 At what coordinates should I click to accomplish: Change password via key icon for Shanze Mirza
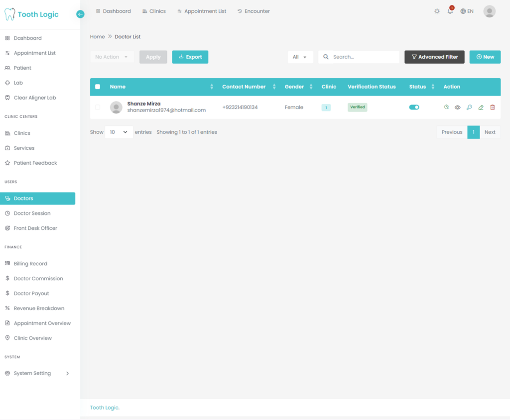[x=469, y=107]
